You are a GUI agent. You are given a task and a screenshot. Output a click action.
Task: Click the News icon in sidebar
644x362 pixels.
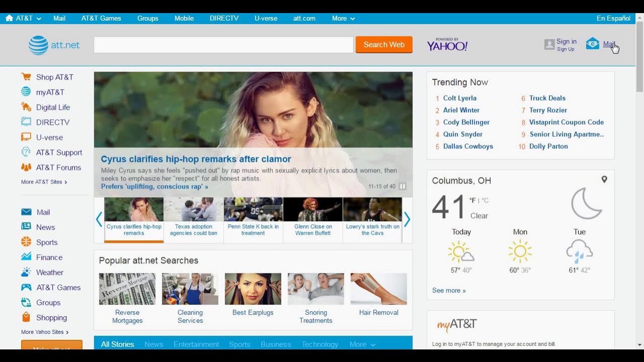tap(26, 227)
